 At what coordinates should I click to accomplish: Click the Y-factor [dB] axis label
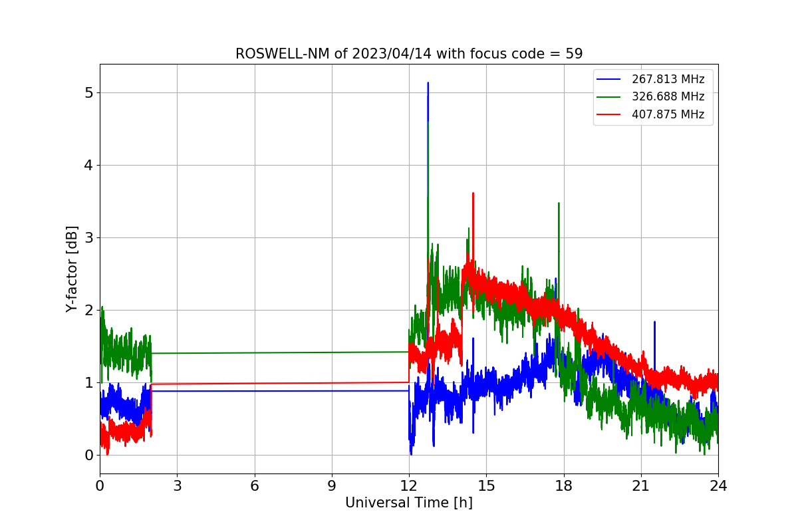point(72,269)
